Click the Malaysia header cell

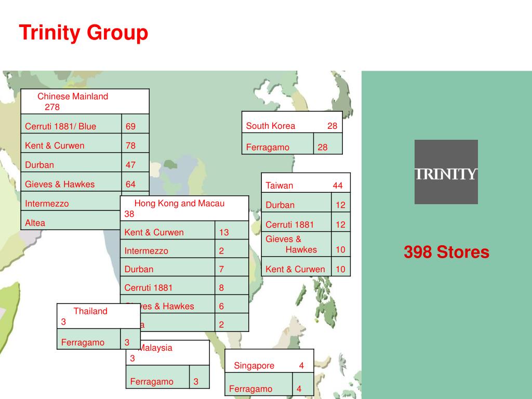168,353
